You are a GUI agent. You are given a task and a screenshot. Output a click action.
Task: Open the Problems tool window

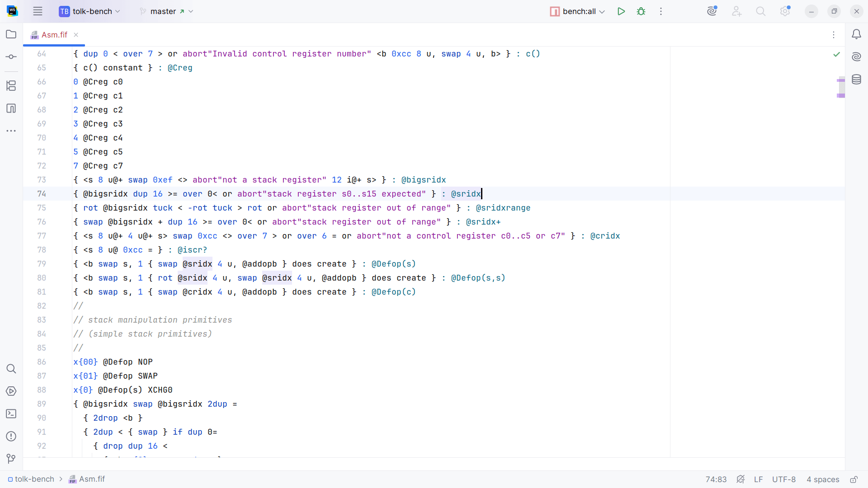pyautogui.click(x=11, y=436)
